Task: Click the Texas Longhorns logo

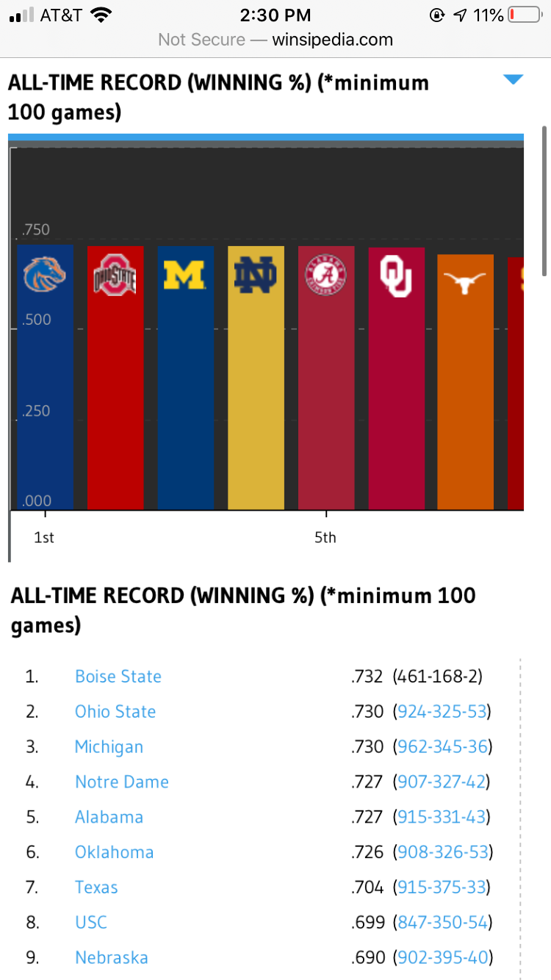Action: tap(465, 283)
